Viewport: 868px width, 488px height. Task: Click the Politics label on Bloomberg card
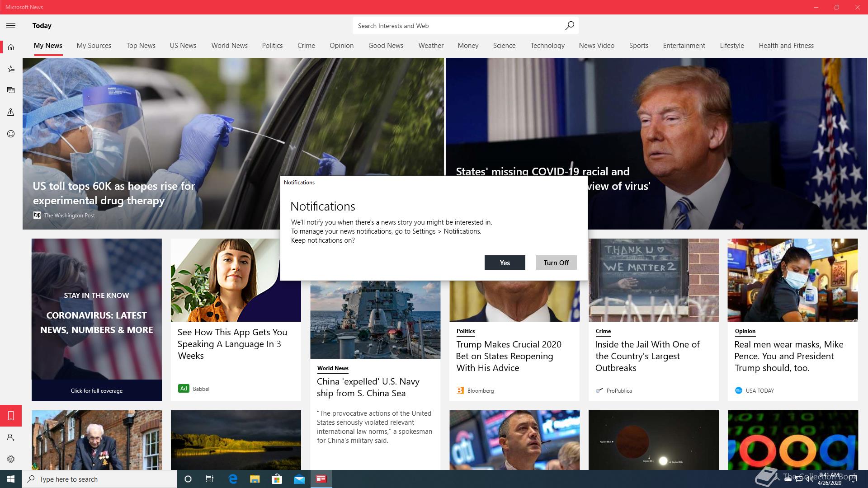[x=466, y=331]
